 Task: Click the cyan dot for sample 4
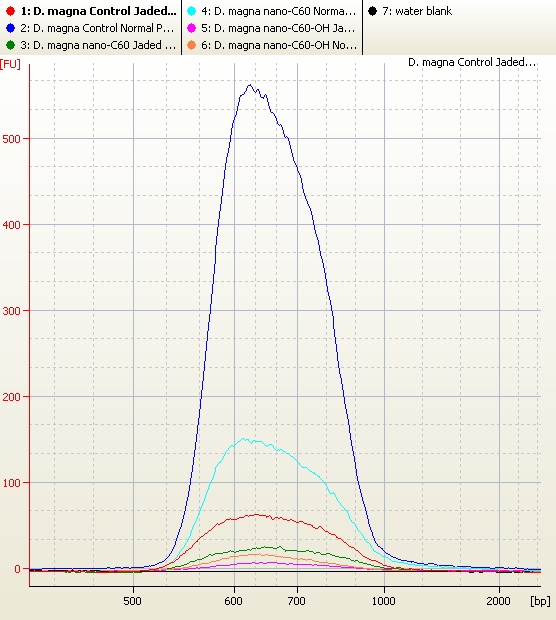coord(191,11)
